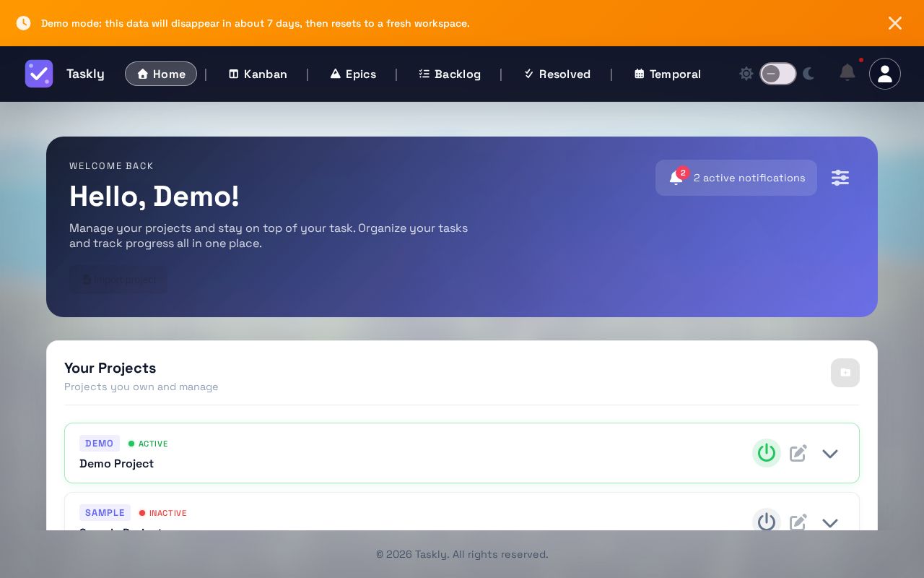
Task: Click the copyright footer text
Action: coord(462,554)
